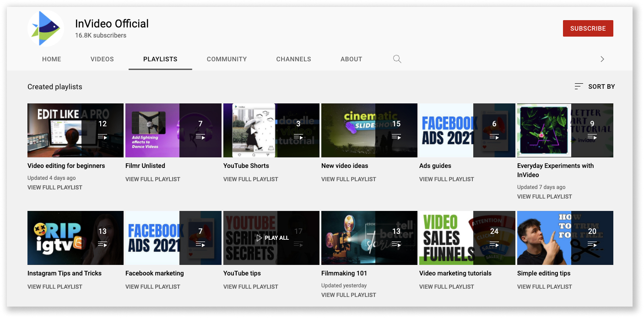The height and width of the screenshot is (318, 644).
Task: Click the Instagram Tips and Tricks thumbnail
Action: [75, 237]
